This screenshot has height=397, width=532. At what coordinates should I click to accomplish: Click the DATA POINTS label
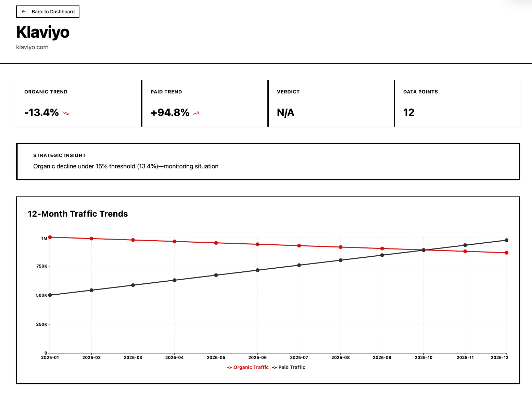coord(420,92)
